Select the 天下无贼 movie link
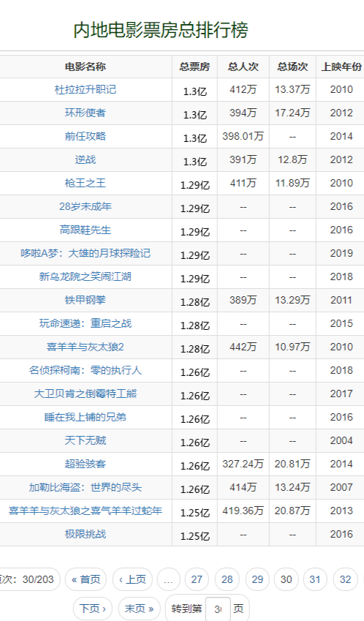This screenshot has width=364, height=621. 85,440
